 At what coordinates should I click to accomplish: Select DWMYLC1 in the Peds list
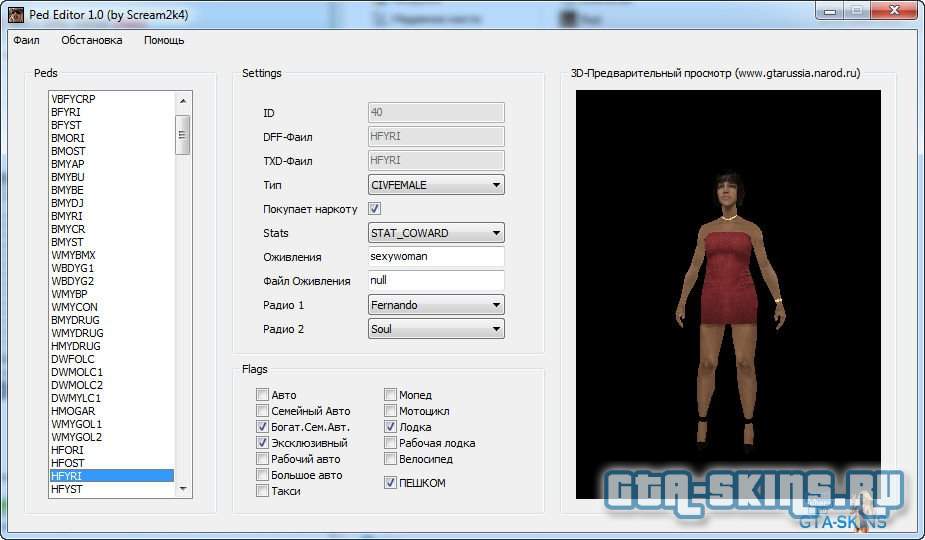(112, 398)
